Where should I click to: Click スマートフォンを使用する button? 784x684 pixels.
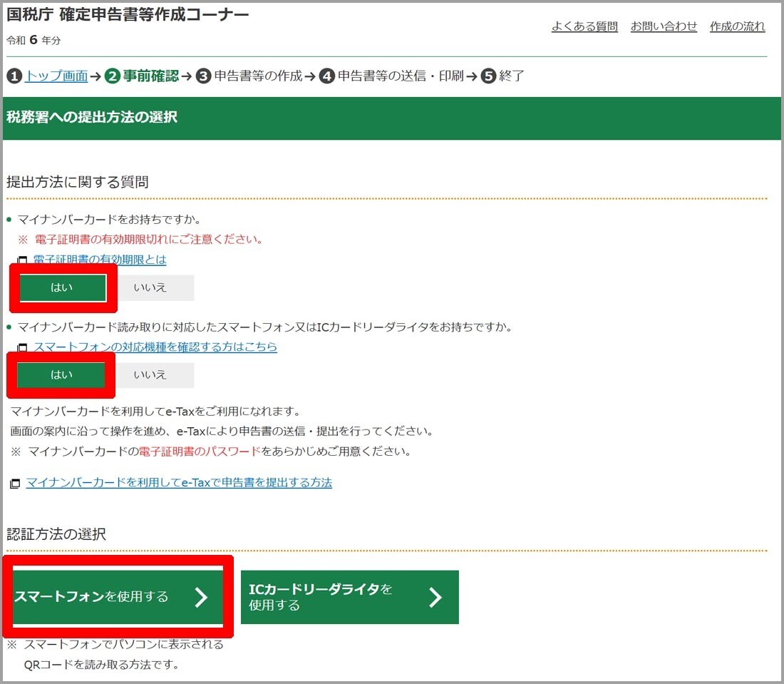(118, 596)
